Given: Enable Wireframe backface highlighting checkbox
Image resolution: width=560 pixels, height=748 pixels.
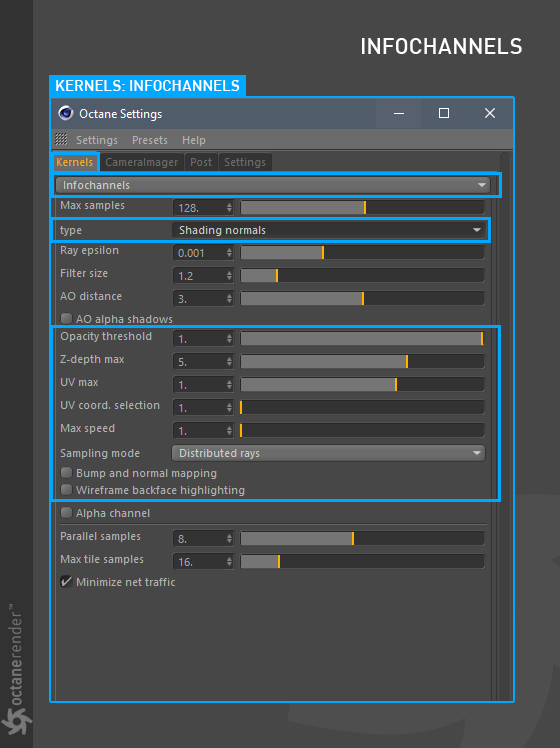Looking at the screenshot, I should coord(66,489).
